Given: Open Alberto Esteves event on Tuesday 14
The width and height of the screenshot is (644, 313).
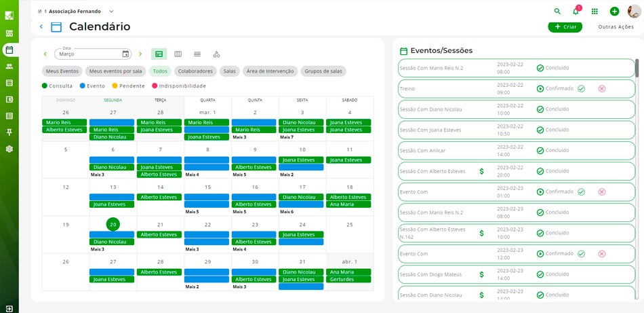Looking at the screenshot, I should (x=159, y=197).
